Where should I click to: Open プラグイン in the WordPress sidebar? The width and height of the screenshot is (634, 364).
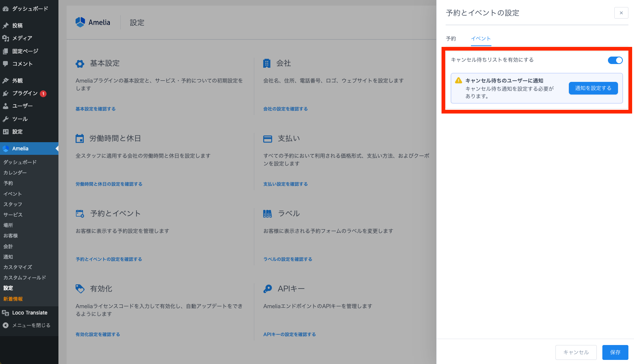click(x=25, y=93)
